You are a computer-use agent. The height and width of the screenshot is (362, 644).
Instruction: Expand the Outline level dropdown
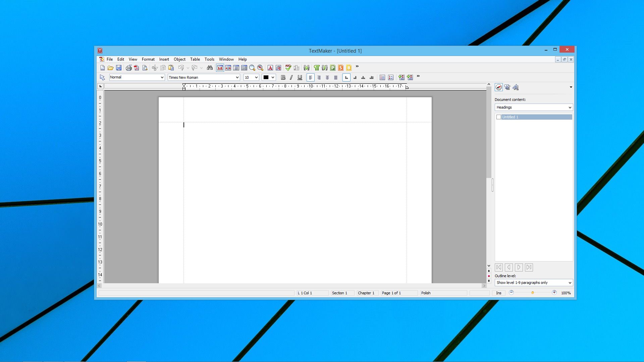[x=534, y=283]
